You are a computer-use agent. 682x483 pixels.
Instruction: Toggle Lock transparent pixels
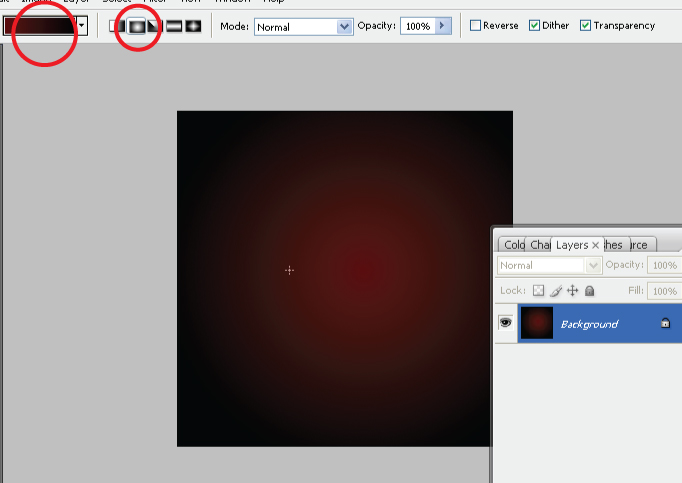538,291
